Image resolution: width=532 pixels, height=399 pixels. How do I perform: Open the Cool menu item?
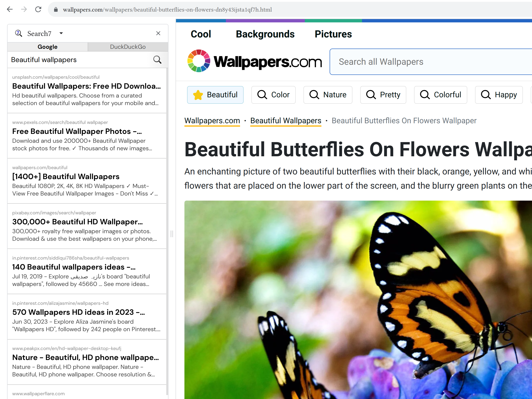point(201,34)
